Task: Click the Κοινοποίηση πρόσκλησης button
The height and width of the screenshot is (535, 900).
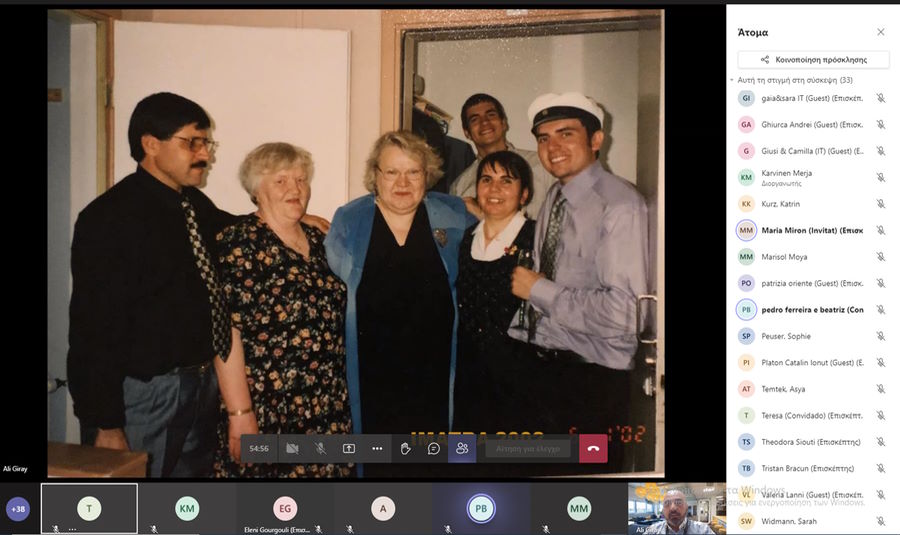Action: (813, 60)
